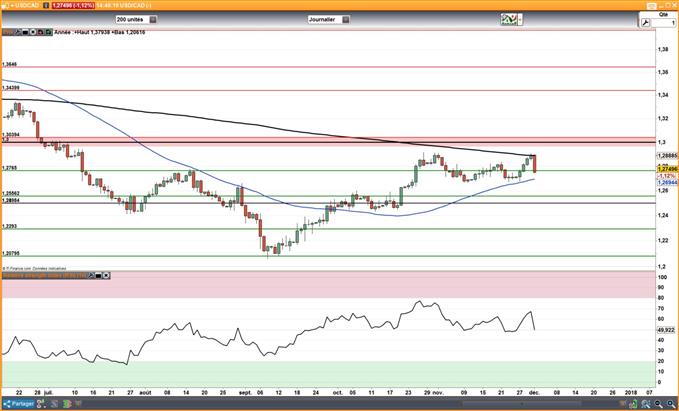
Task: Open the dropdown beside 200 unités
Action: click(153, 19)
